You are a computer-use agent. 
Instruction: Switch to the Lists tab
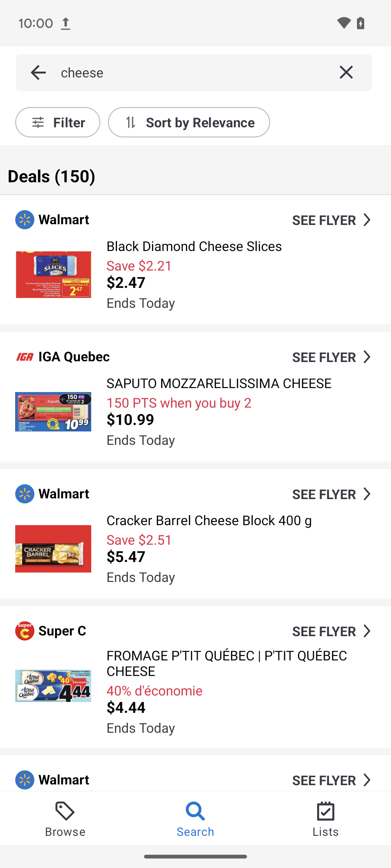pos(325,819)
